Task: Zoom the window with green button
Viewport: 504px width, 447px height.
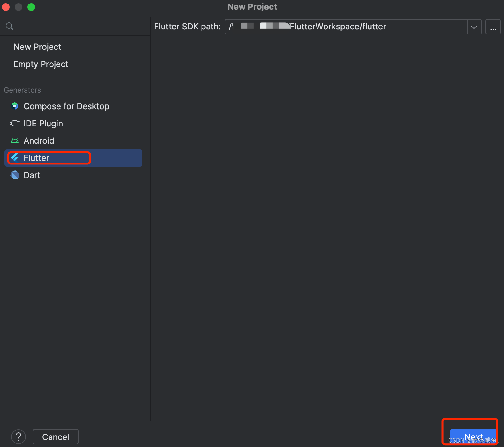Action: 31,7
